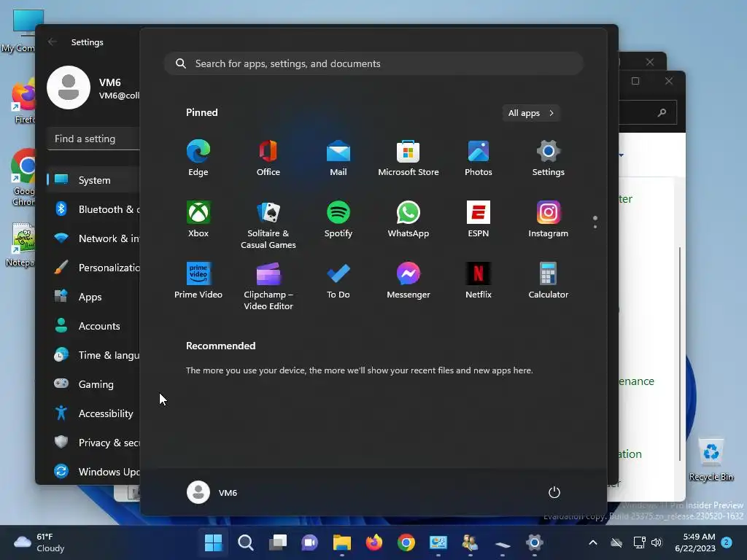
Task: Launch Firefox from taskbar
Action: [374, 542]
